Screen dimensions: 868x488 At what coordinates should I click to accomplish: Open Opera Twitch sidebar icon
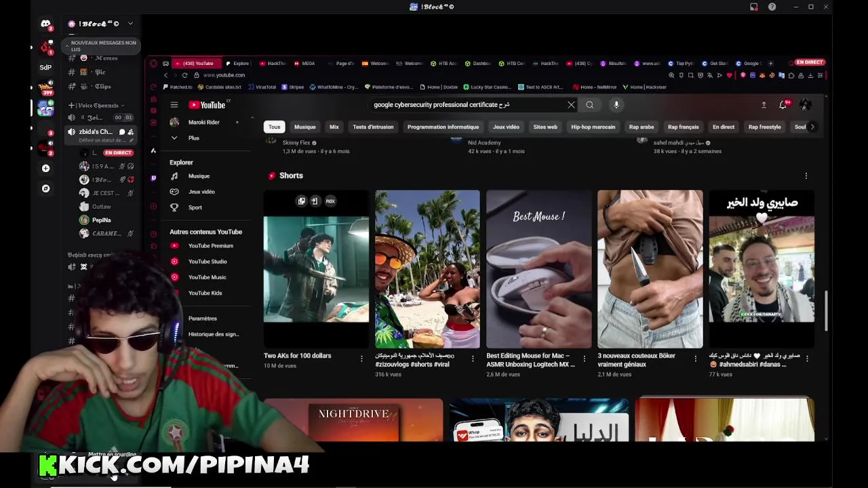tap(154, 178)
